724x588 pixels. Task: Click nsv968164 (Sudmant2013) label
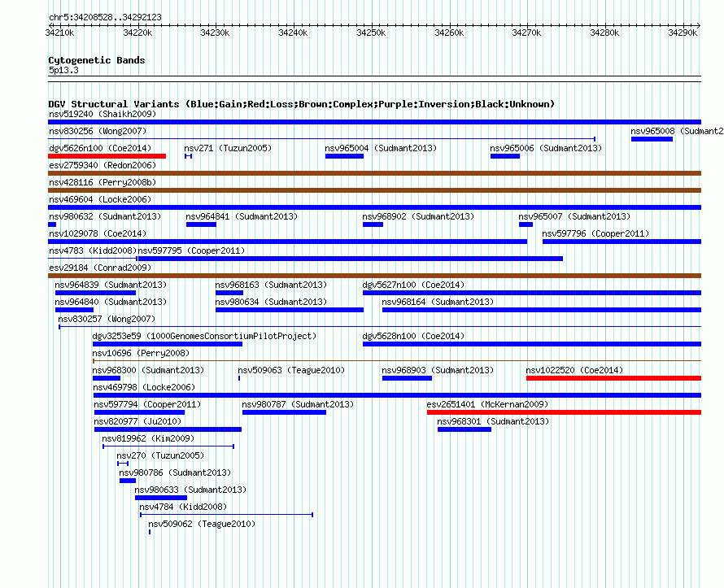coord(438,302)
